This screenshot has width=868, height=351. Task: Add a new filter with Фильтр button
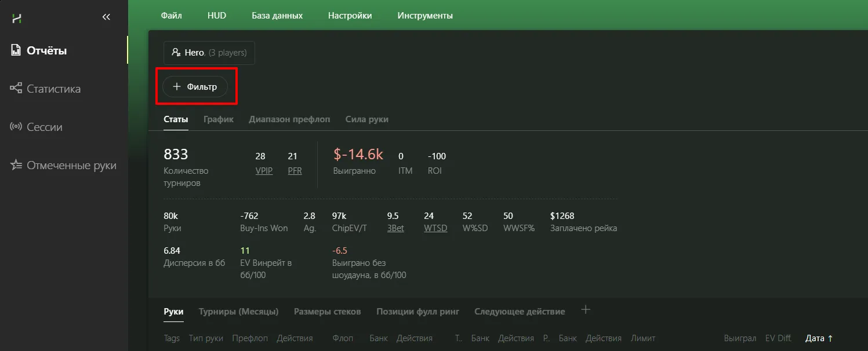195,87
